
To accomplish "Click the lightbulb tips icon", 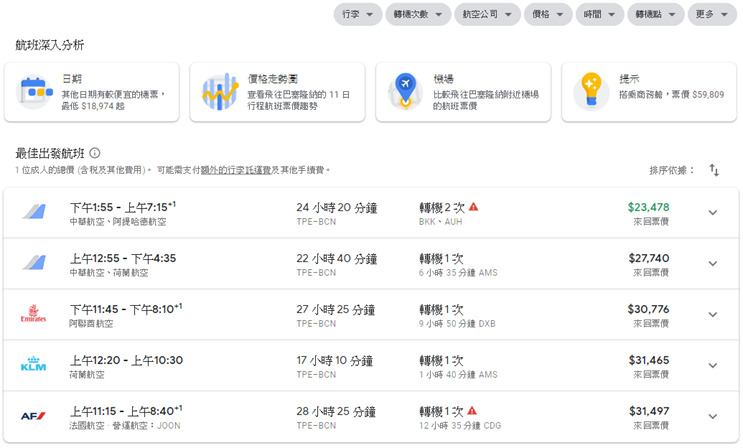I will point(592,92).
